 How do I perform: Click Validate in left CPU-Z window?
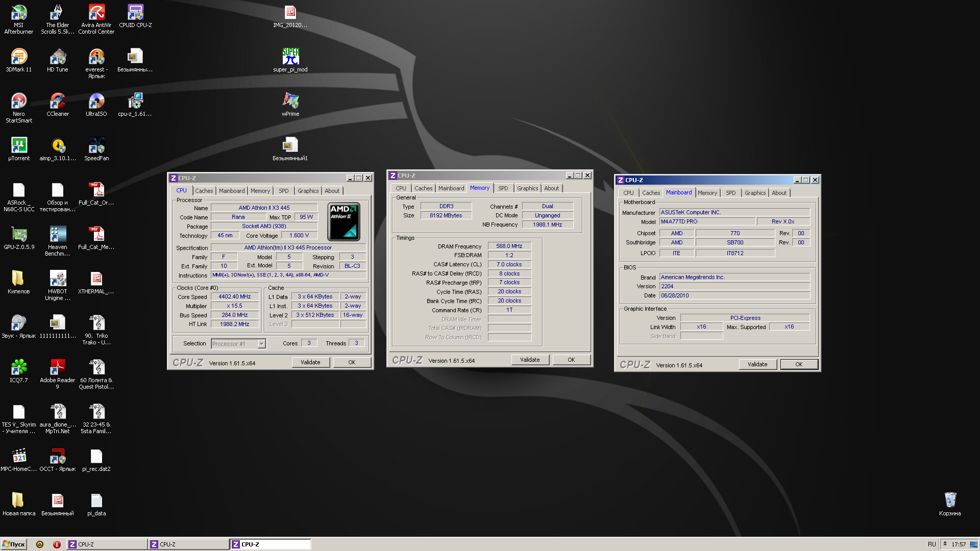tap(310, 362)
